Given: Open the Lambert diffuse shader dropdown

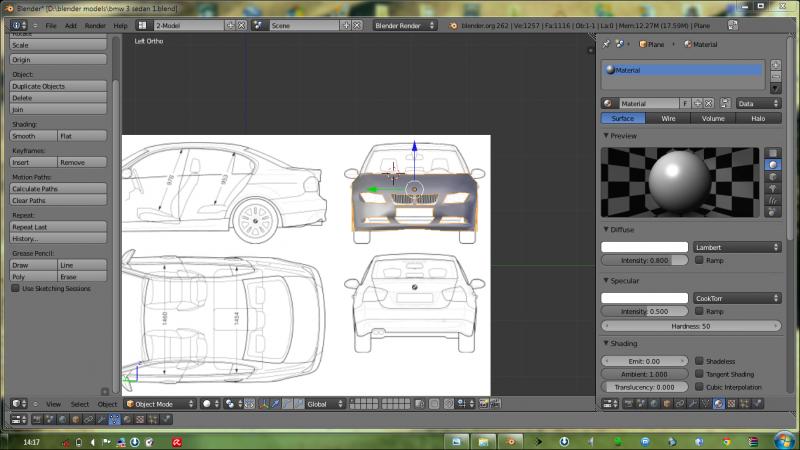Looking at the screenshot, I should coord(737,247).
